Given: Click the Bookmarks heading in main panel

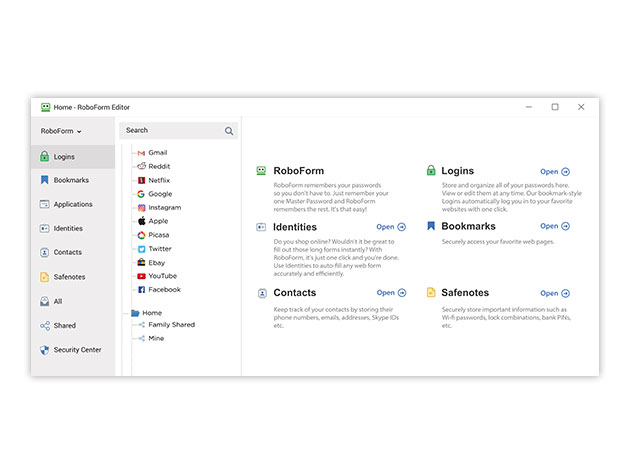Looking at the screenshot, I should [468, 226].
